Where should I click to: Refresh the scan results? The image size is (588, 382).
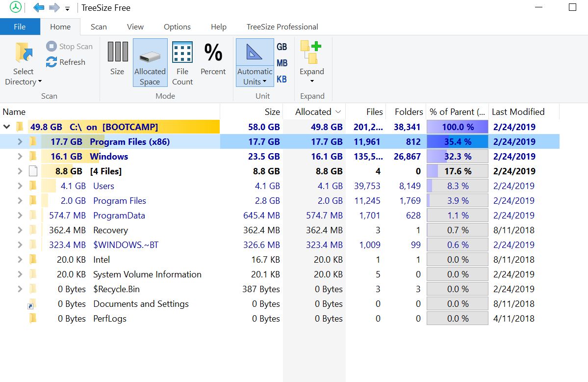click(x=66, y=62)
